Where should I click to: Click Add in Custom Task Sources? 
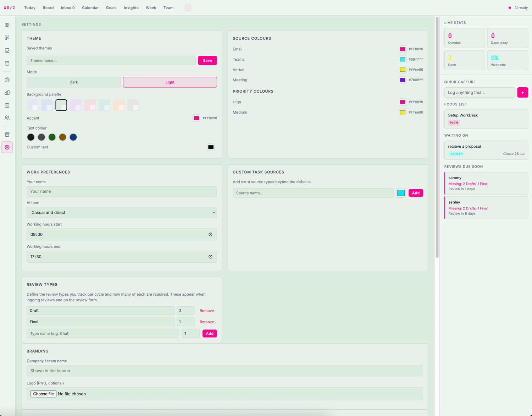[416, 193]
